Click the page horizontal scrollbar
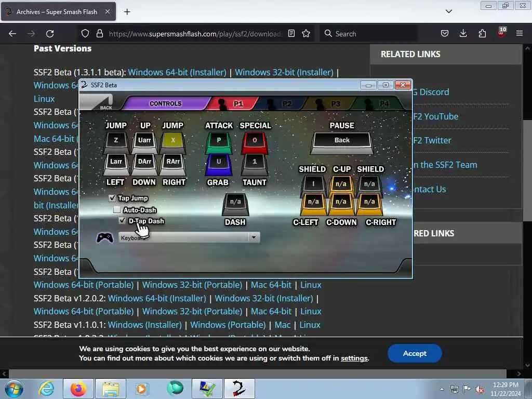This screenshot has width=532, height=399. coord(257,374)
